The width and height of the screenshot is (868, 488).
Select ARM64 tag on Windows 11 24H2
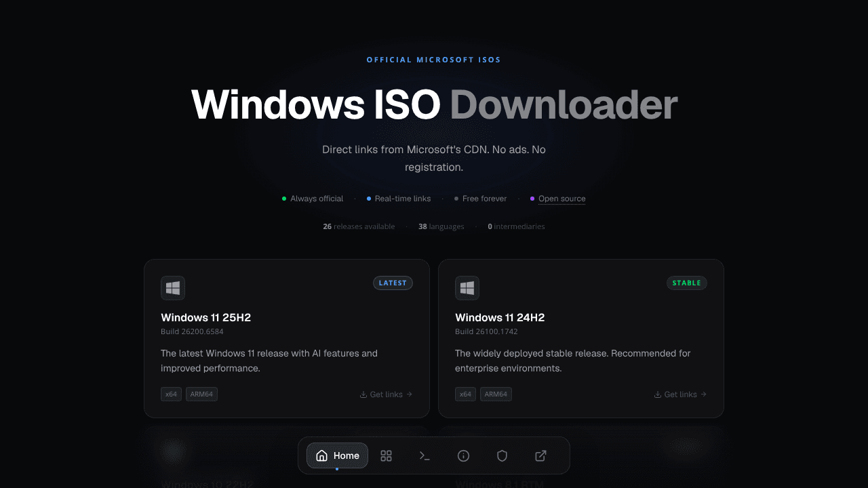point(496,394)
